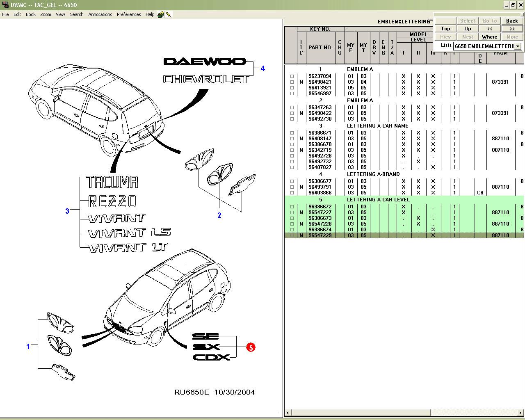Select part number 96492730
Screen dimensions: 525x420
pyautogui.click(x=320, y=119)
